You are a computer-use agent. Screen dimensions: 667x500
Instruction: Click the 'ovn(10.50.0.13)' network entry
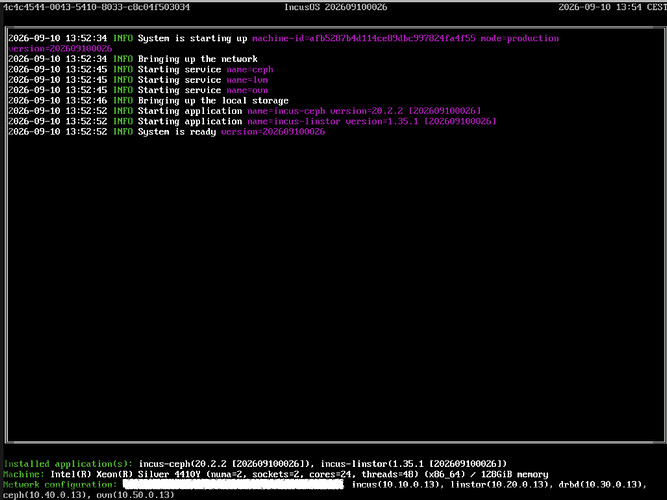click(135, 495)
